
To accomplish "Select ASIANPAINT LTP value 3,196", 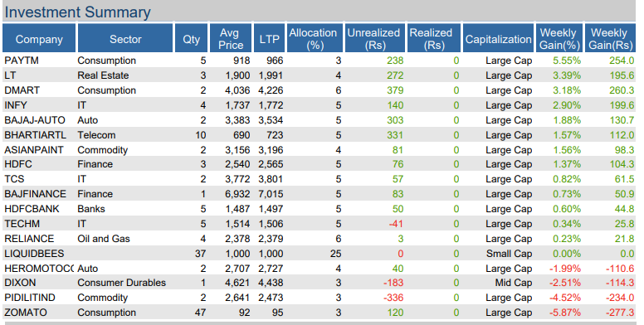I will (271, 150).
